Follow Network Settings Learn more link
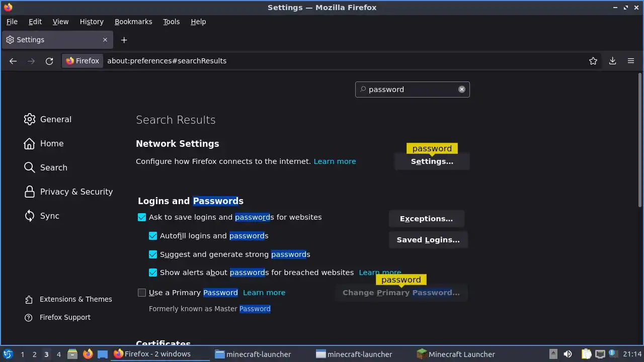644x362 pixels. click(335, 161)
